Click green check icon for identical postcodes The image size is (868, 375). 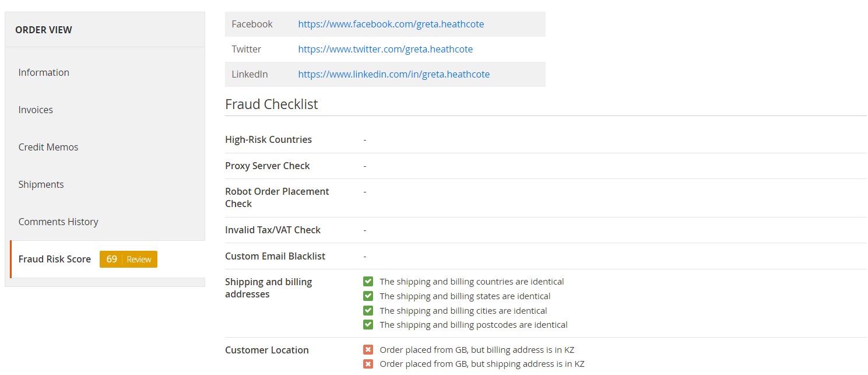pos(368,325)
